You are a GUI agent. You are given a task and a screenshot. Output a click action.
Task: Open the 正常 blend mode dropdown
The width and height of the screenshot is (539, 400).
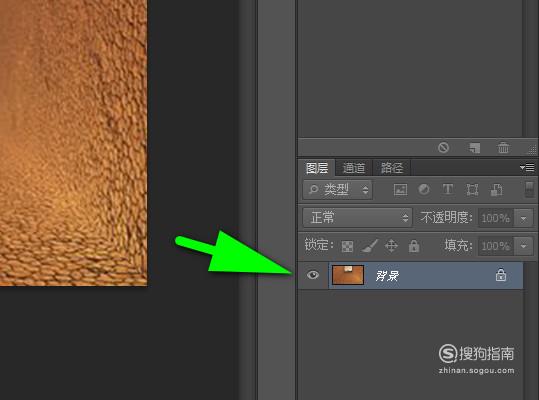click(357, 218)
